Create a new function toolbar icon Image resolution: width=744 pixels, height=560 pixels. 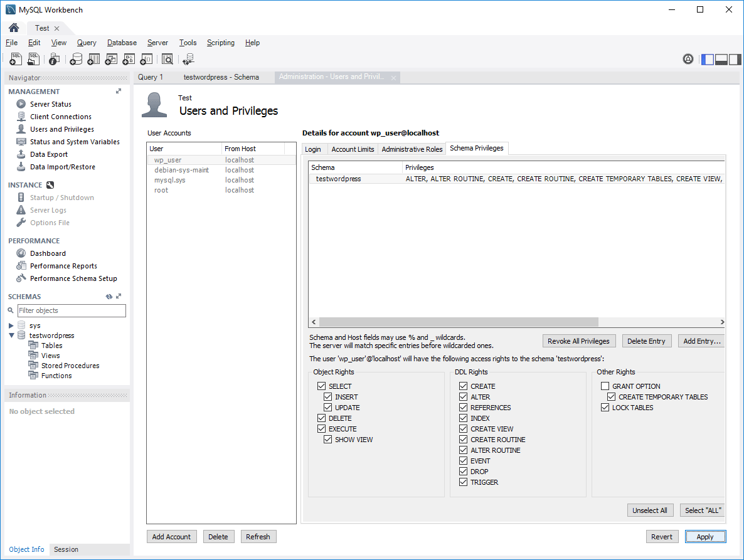146,59
